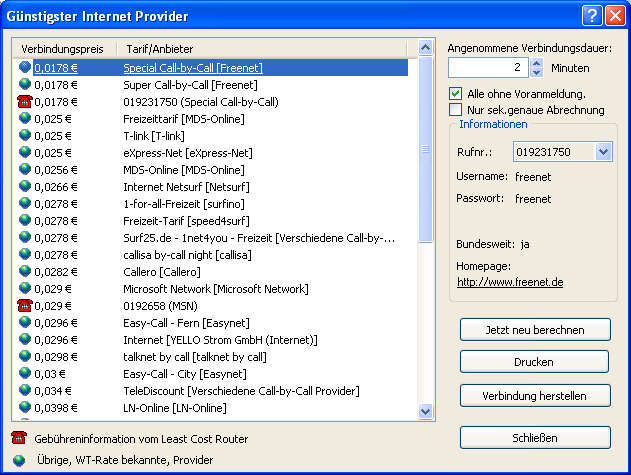Screen dimensions: 631x475
Task: Open the Rufnr. dropdown arrow
Action: point(603,152)
